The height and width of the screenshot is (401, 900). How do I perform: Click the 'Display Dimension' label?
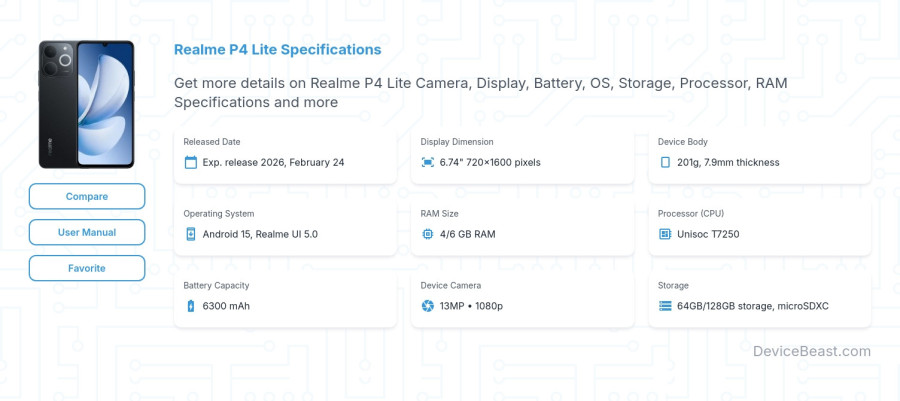point(457,142)
